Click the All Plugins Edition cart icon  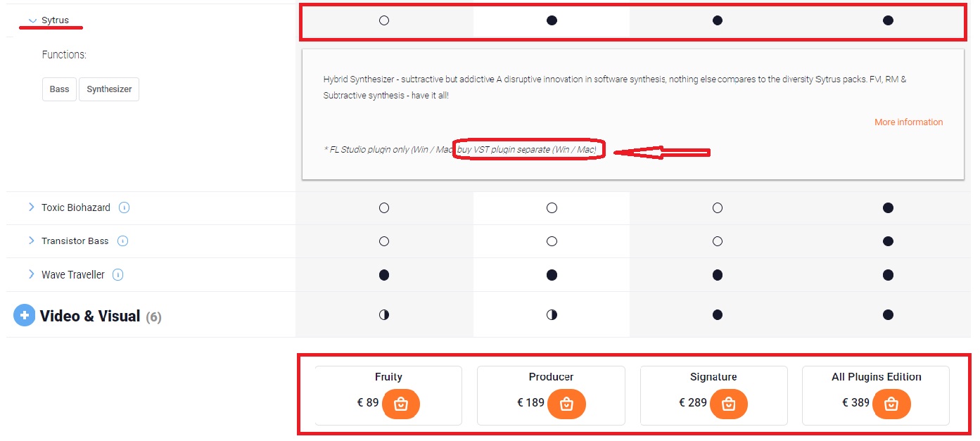pyautogui.click(x=891, y=404)
